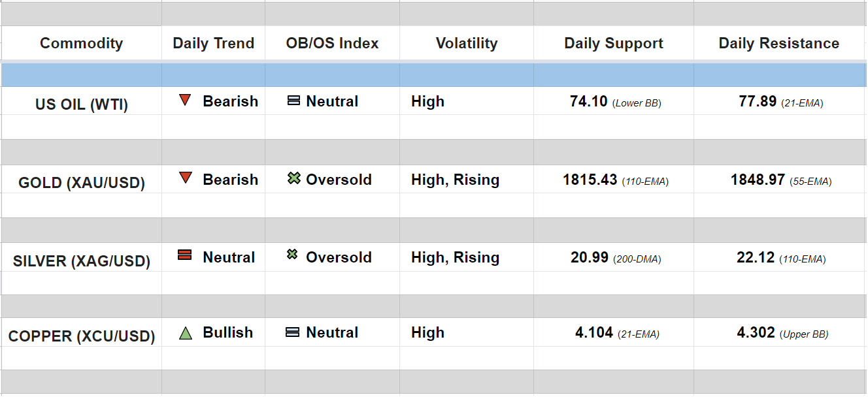
Task: Click the neutral bars icon in US Oil OB/OS
Action: [293, 101]
